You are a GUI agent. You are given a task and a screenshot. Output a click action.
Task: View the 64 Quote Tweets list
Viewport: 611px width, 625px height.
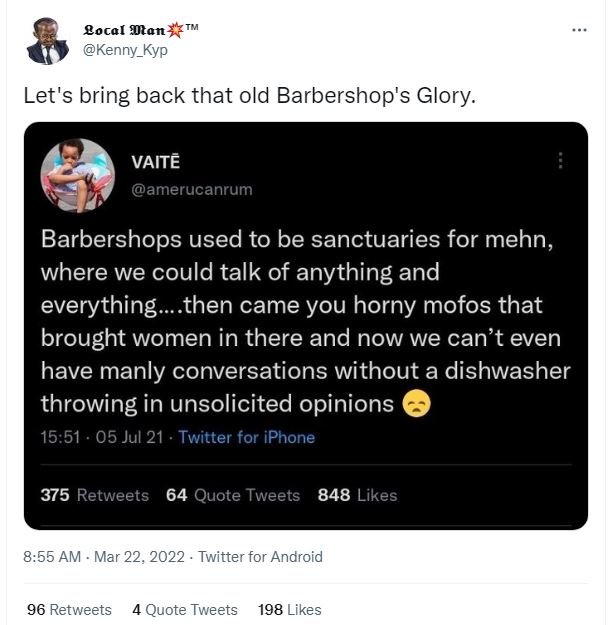point(233,495)
